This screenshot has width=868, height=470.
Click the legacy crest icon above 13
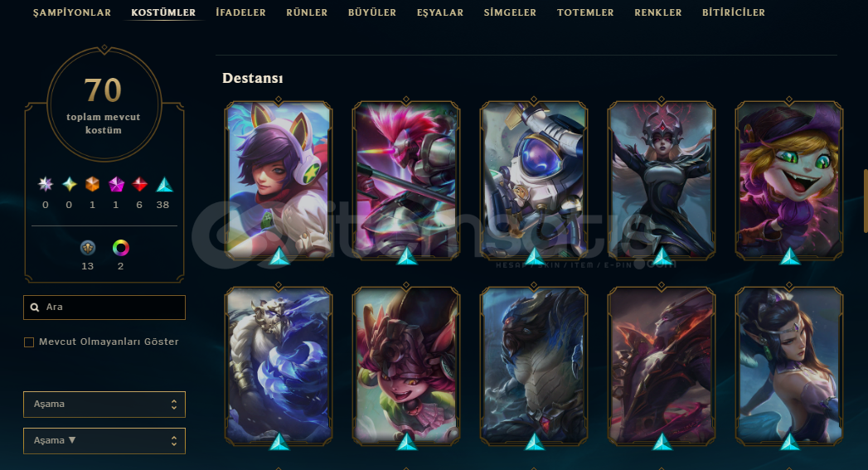pyautogui.click(x=88, y=248)
